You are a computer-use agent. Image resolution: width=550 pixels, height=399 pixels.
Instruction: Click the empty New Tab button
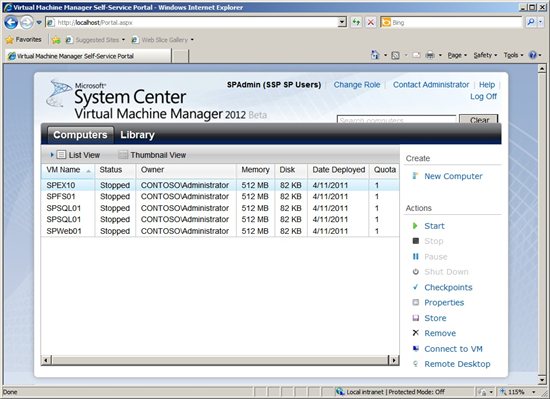tap(180, 56)
